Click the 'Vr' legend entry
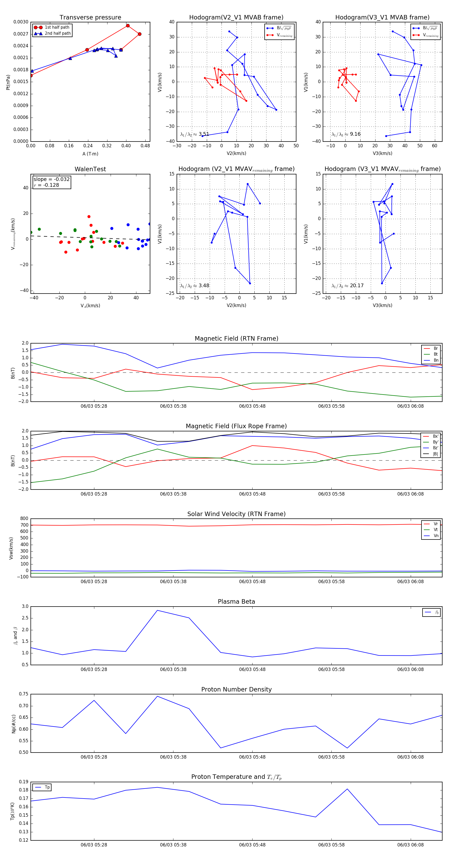 [x=431, y=524]
